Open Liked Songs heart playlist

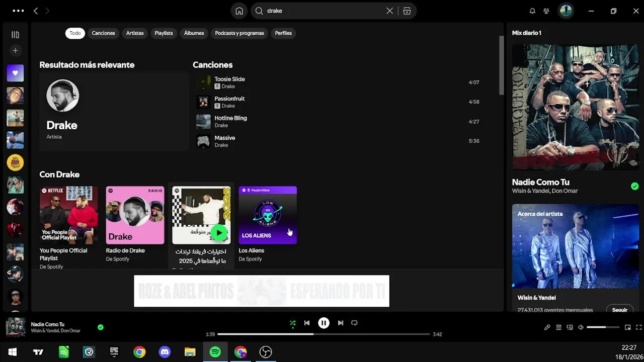15,73
